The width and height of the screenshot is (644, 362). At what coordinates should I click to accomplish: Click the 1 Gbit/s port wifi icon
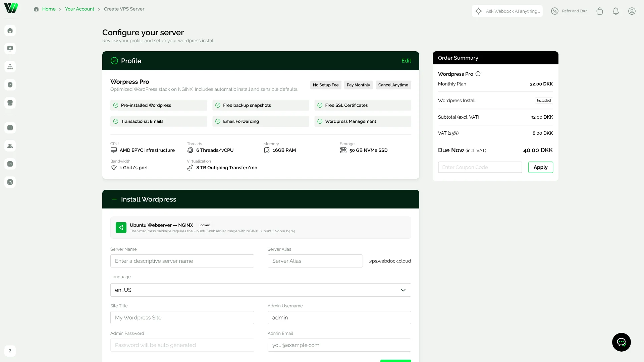[x=114, y=168]
